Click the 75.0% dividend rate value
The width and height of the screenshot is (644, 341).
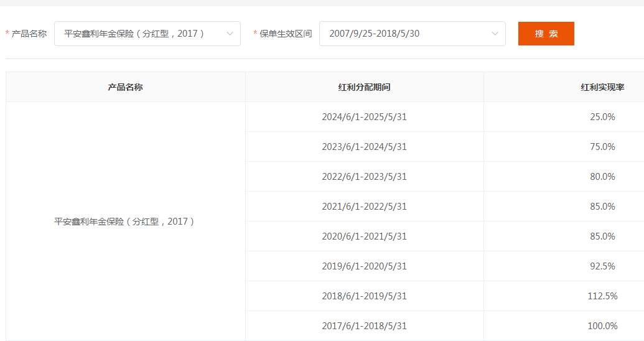click(x=602, y=147)
